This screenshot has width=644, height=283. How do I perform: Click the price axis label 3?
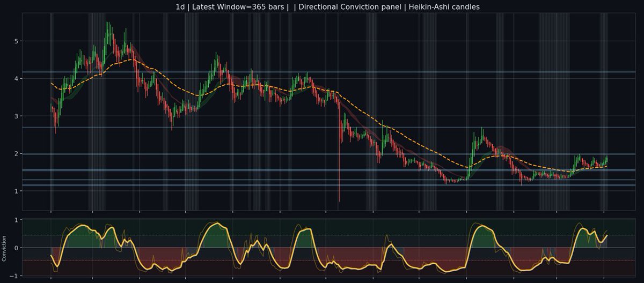[x=17, y=116]
